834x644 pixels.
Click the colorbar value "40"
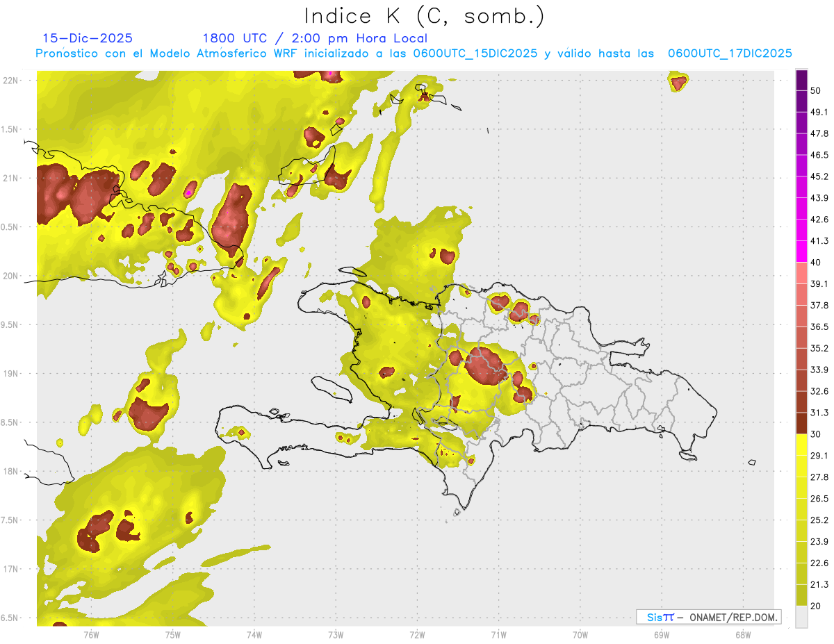pos(816,263)
